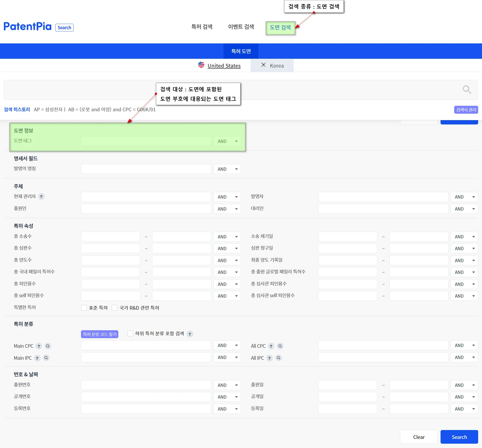Click All IPC question mark icon
The image size is (482, 448).
click(269, 358)
